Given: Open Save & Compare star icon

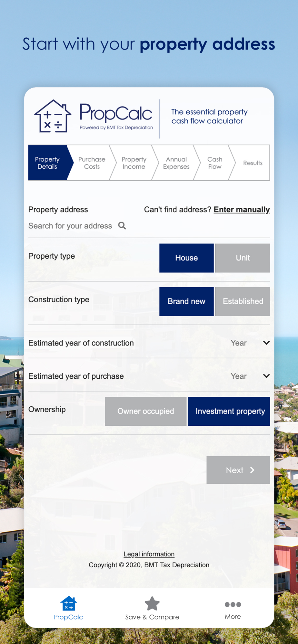Looking at the screenshot, I should click(x=152, y=603).
